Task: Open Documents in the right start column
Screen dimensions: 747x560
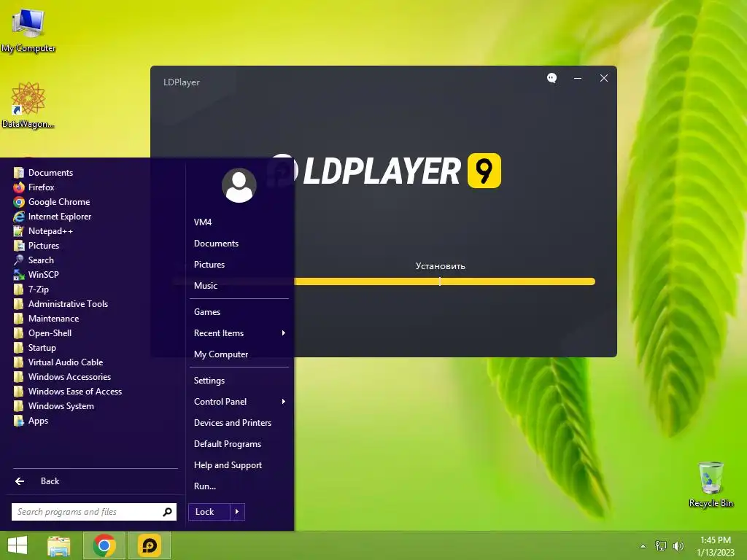Action: pos(216,244)
